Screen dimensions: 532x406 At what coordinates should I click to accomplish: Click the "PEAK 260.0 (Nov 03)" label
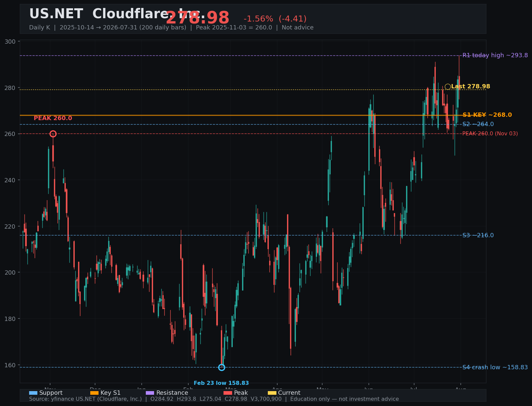490,134
